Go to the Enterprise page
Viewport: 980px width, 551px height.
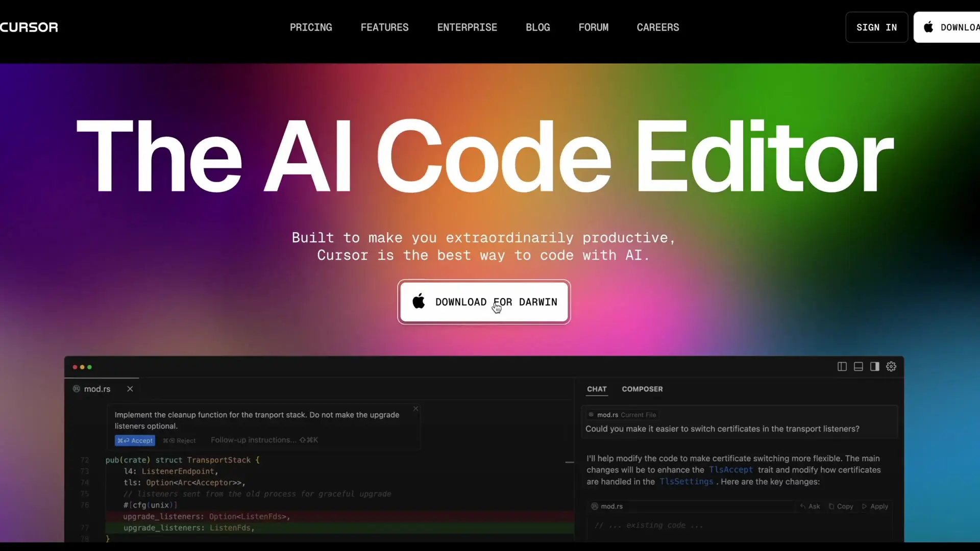coord(467,27)
